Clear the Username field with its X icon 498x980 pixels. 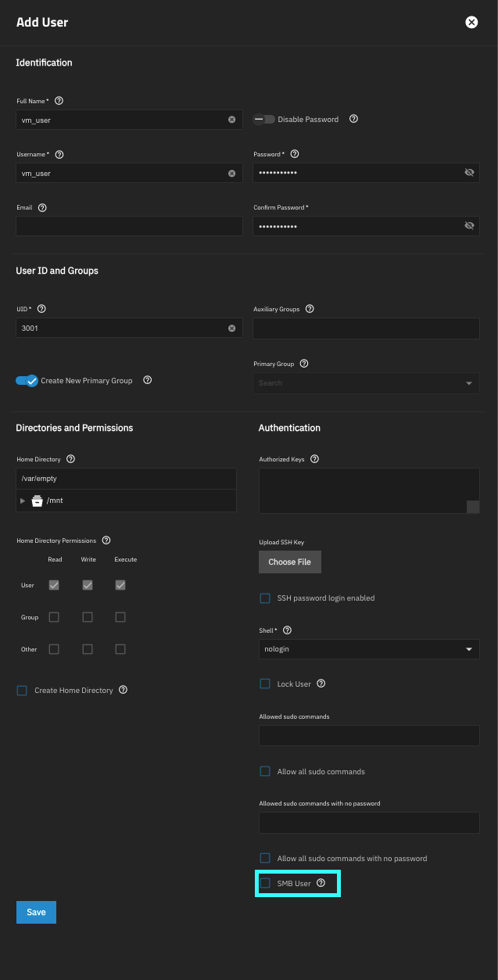point(231,173)
